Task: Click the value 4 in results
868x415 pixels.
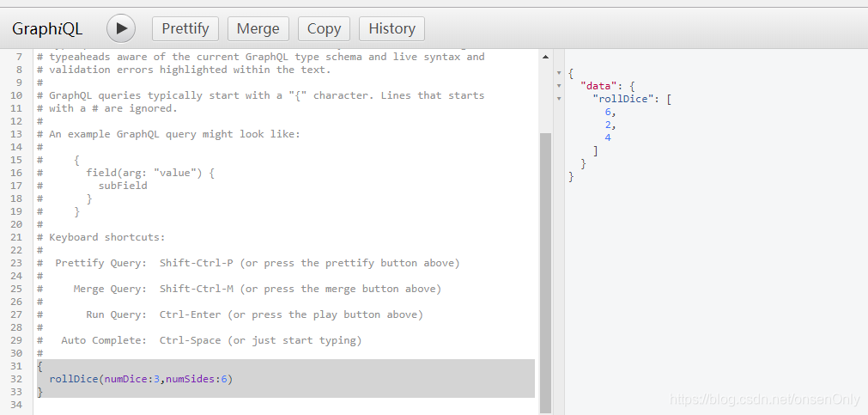Action: 608,137
